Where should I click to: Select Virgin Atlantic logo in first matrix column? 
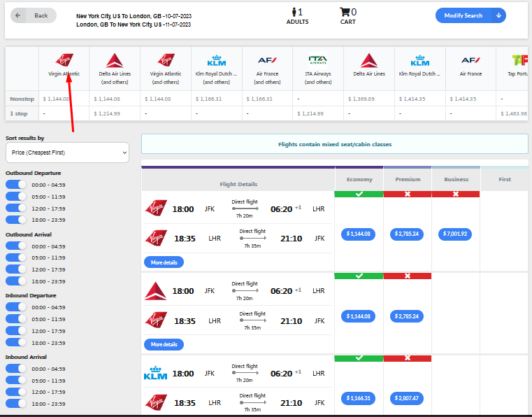click(x=64, y=60)
